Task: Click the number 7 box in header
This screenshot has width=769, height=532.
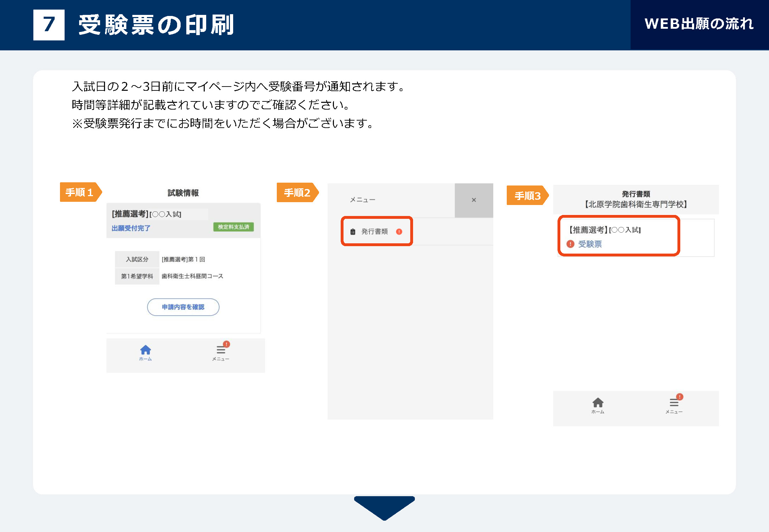Action: [49, 25]
